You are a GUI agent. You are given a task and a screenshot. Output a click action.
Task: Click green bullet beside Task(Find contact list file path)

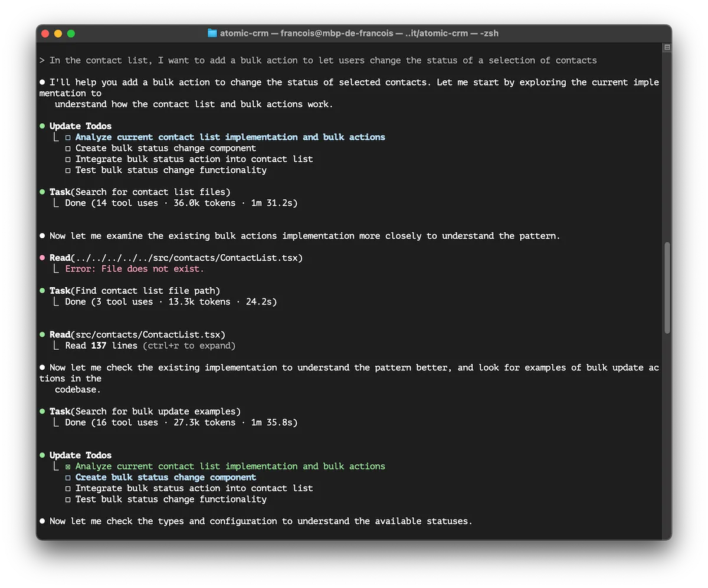[42, 291]
